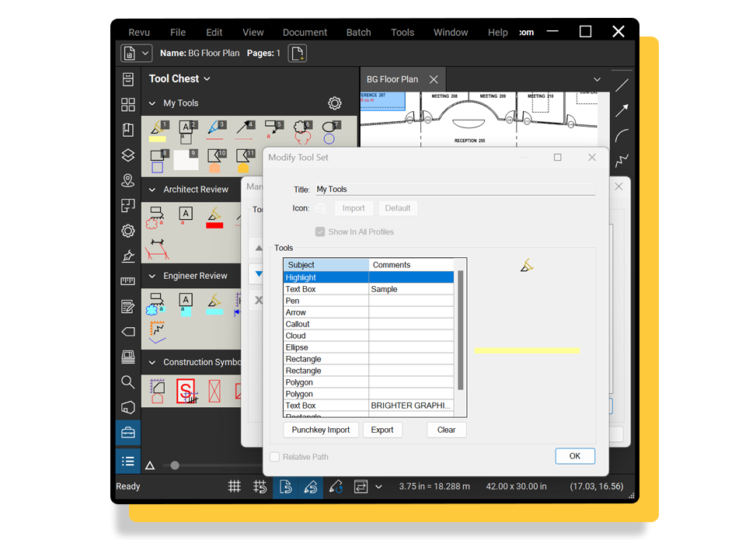Open the Batch menu
The image size is (756, 540).
[x=359, y=33]
